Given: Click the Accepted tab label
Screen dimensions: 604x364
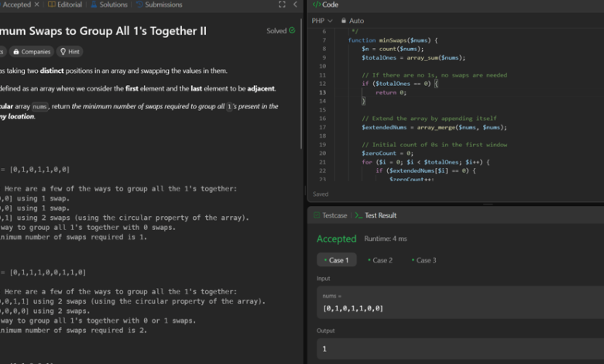Looking at the screenshot, I should 16,5.
